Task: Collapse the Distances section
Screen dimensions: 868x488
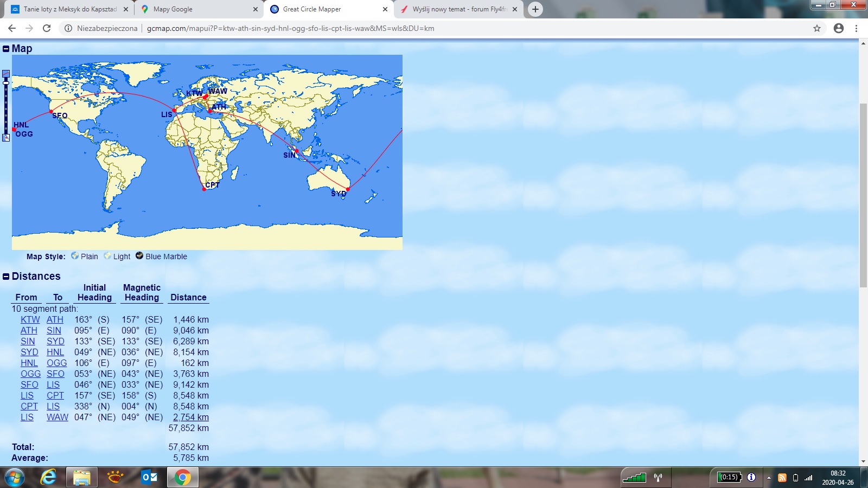Action: pyautogui.click(x=6, y=277)
